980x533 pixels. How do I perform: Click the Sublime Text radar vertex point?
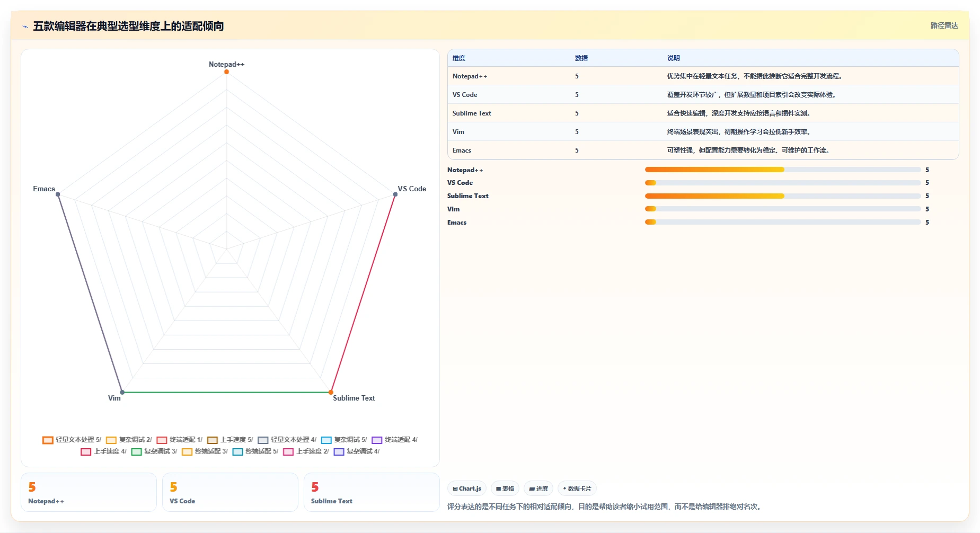pos(331,393)
